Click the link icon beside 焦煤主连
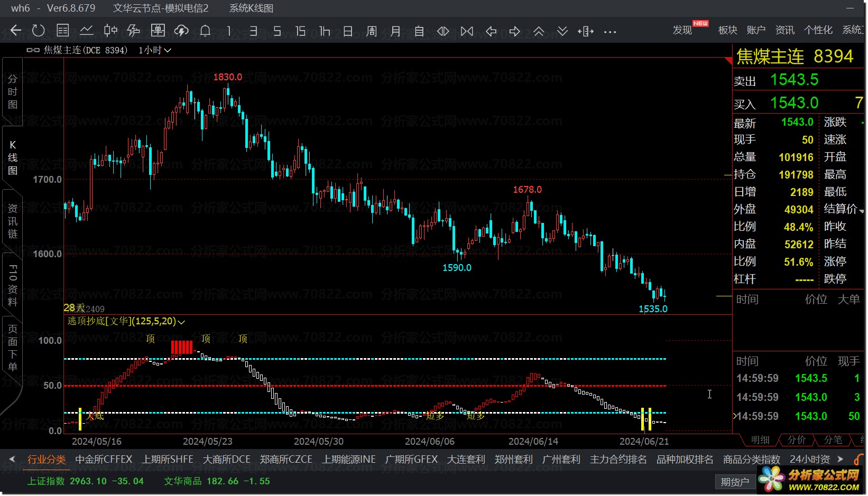868x496 pixels. [33, 50]
